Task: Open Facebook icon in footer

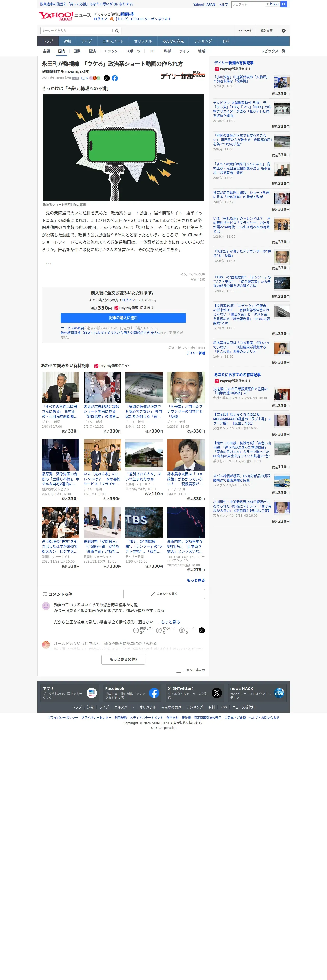Action: point(154,693)
